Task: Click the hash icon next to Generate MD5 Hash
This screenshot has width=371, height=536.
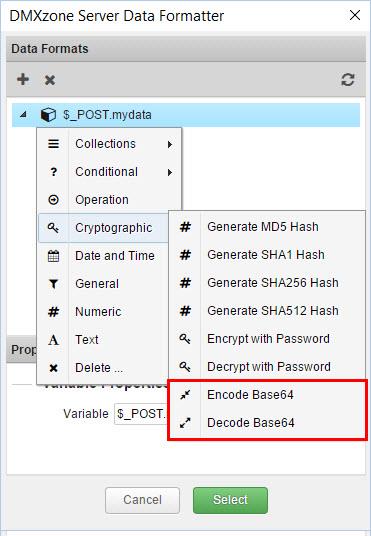Action: tap(185, 227)
